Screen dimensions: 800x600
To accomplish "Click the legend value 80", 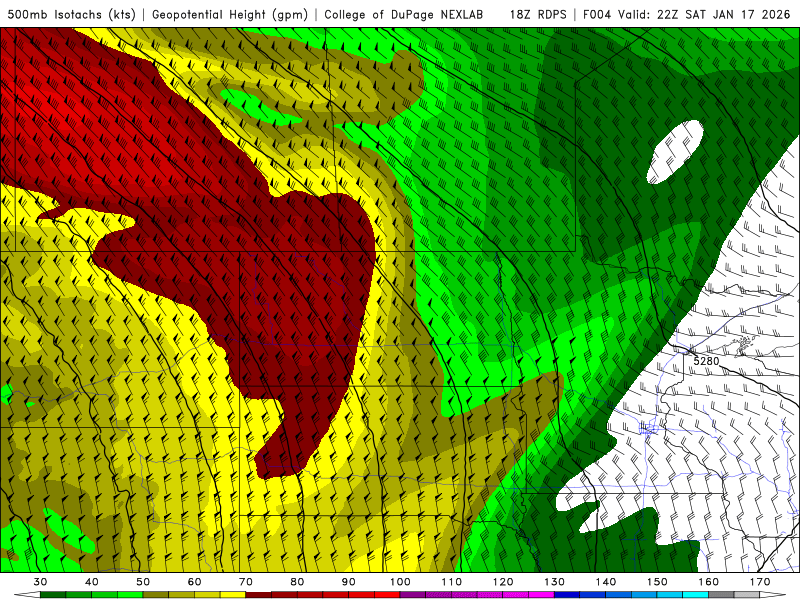I will tap(297, 582).
